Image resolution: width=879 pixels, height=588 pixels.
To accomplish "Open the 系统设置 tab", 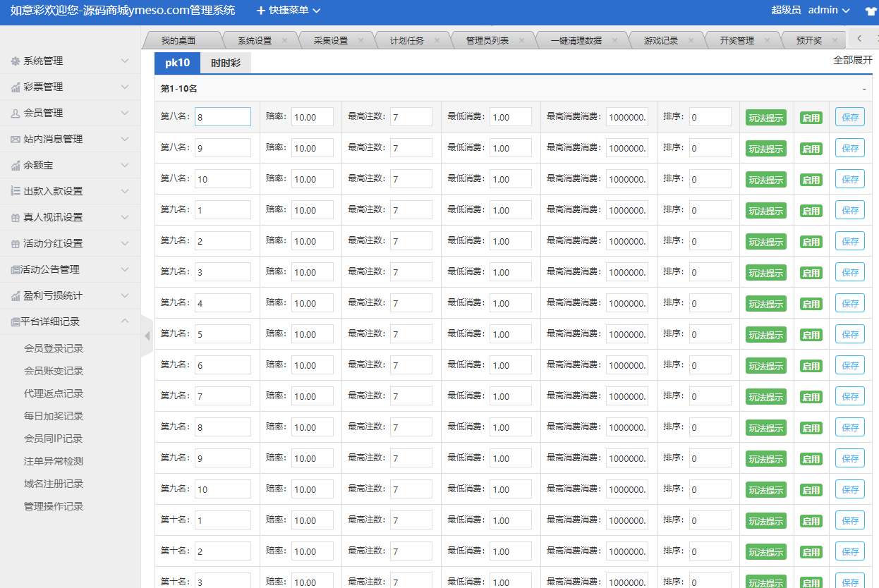I will coord(255,41).
